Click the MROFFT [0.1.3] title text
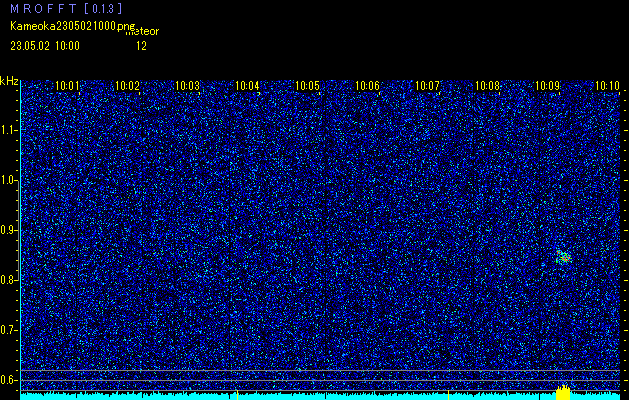 pos(66,8)
